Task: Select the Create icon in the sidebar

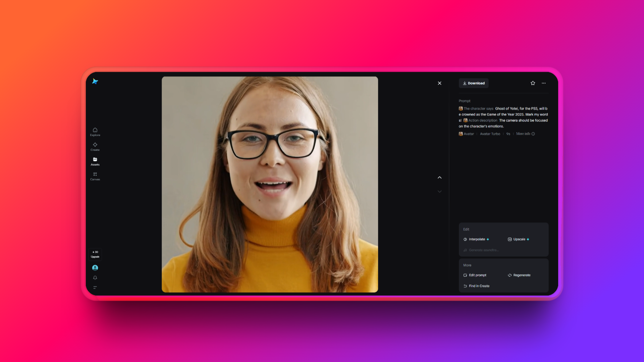Action: [95, 146]
